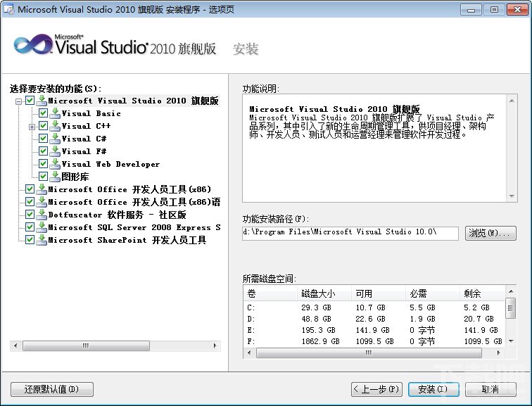Uncheck the 图形库 checkbox
Viewport: 532px width, 406px height.
click(43, 177)
